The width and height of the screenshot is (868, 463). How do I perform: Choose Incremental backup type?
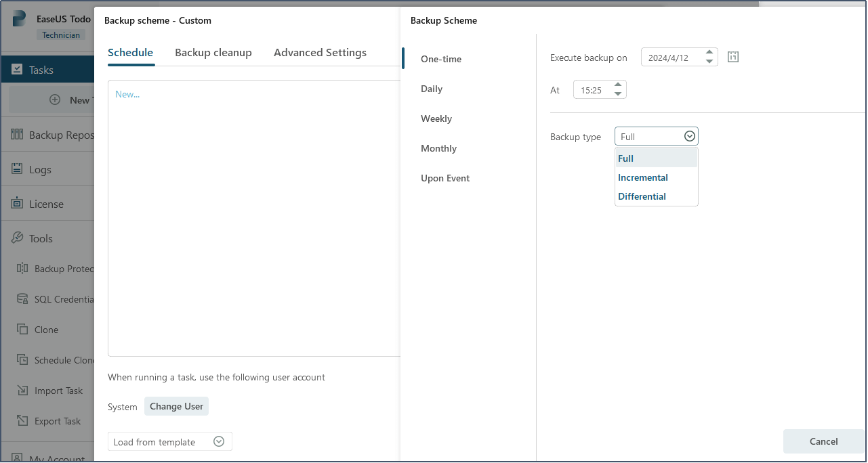[642, 177]
